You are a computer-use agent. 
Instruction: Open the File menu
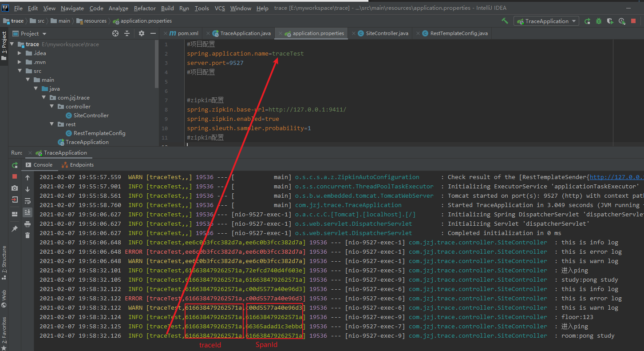click(18, 8)
